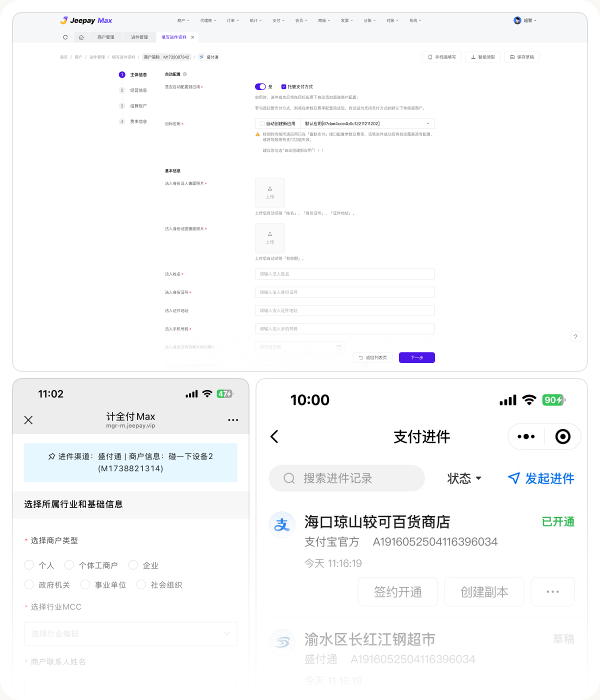Expand the 统计 top menu

coord(256,20)
